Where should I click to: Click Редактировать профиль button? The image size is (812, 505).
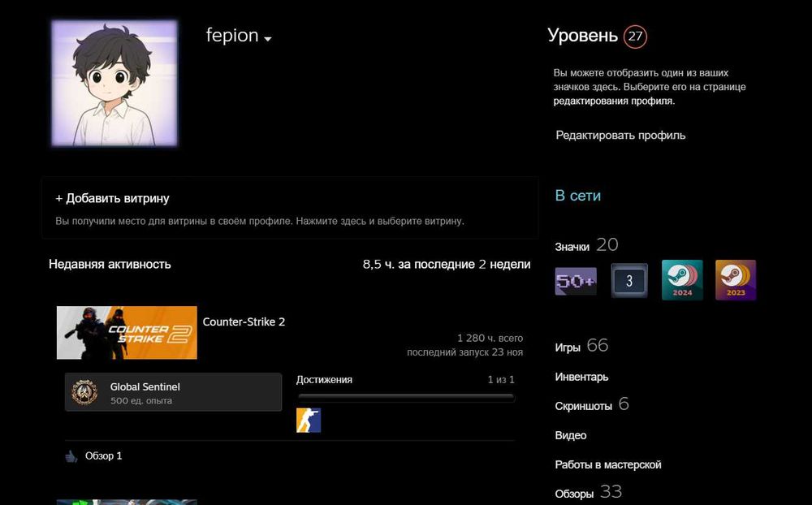pyautogui.click(x=620, y=136)
